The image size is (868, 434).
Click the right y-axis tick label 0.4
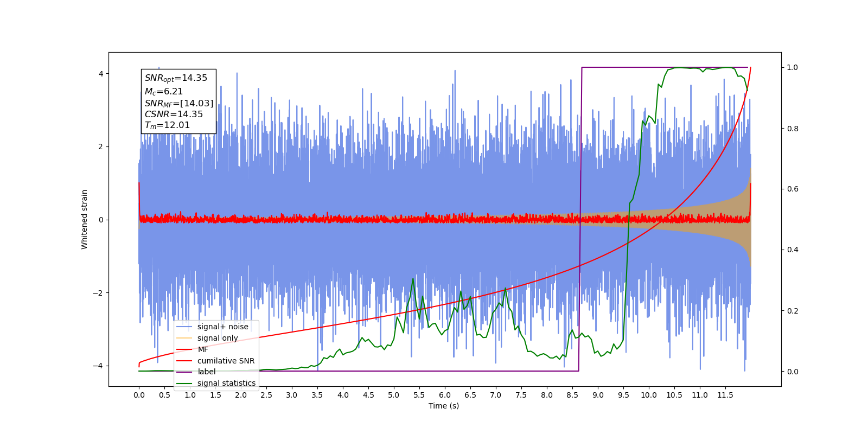[793, 250]
